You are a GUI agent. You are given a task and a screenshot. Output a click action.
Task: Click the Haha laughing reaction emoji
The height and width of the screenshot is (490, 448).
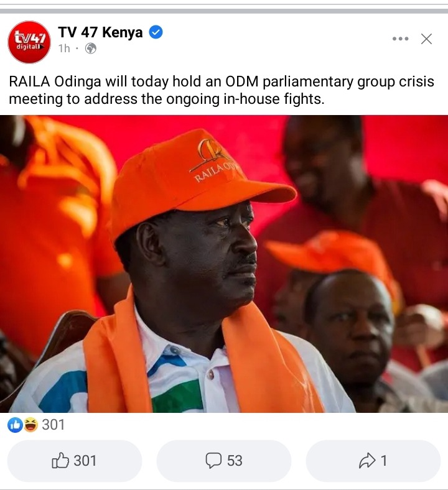click(30, 425)
